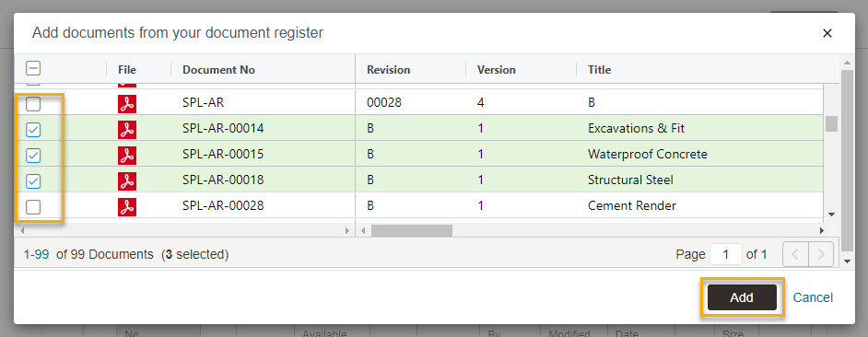
Task: Open PDF icon for SPL-AR-00018
Action: point(127,181)
